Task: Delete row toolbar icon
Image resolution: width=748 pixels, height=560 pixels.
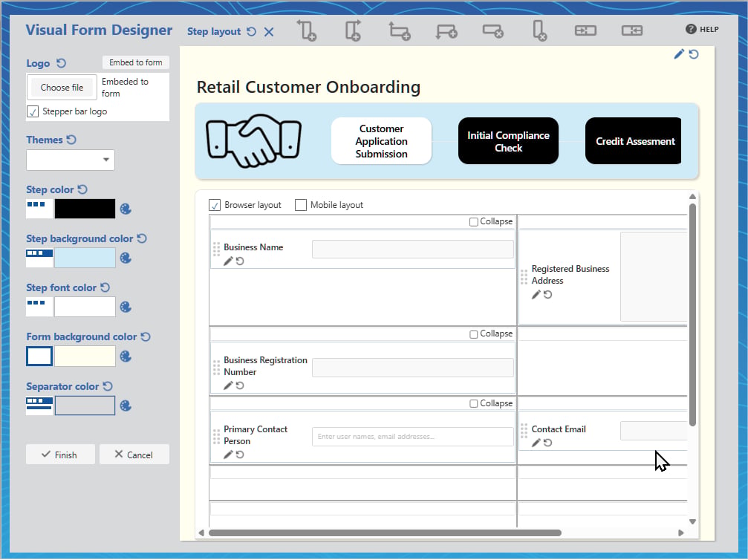Action: coord(492,31)
